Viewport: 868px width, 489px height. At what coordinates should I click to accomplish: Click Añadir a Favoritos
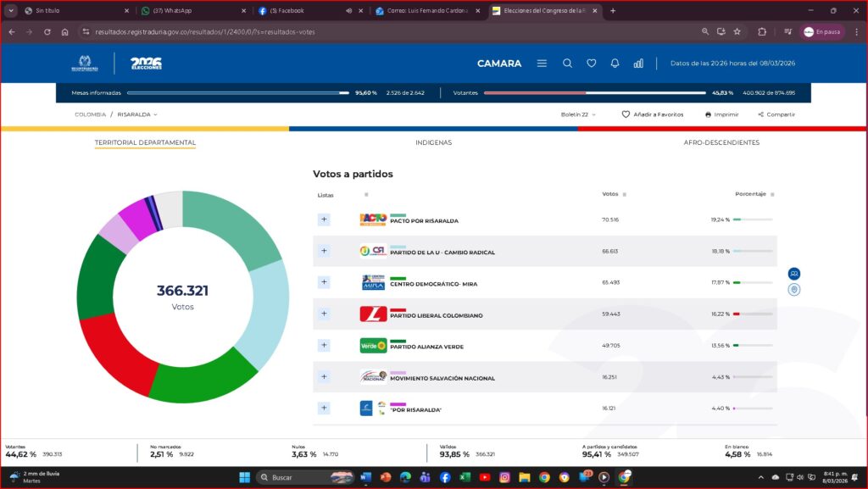[x=652, y=114]
